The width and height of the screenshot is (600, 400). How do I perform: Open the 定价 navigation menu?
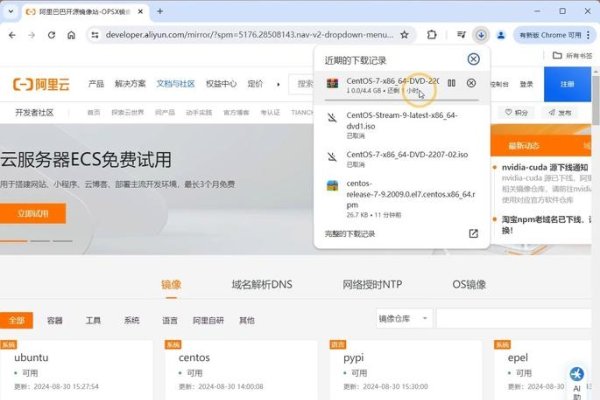pyautogui.click(x=255, y=84)
